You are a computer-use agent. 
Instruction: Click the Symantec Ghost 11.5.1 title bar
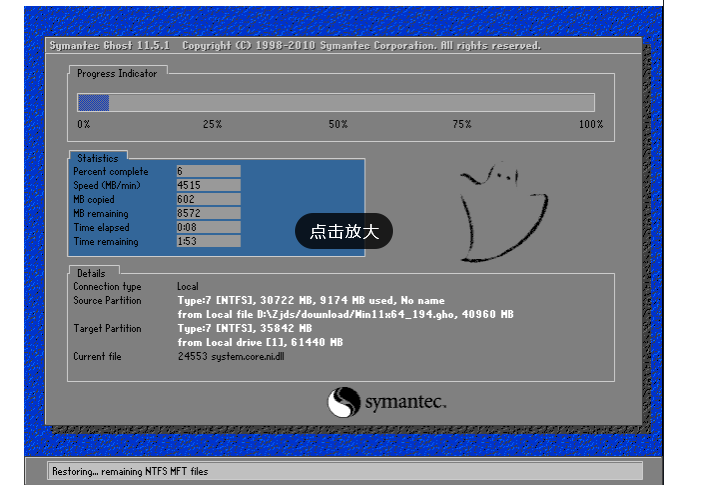(343, 45)
